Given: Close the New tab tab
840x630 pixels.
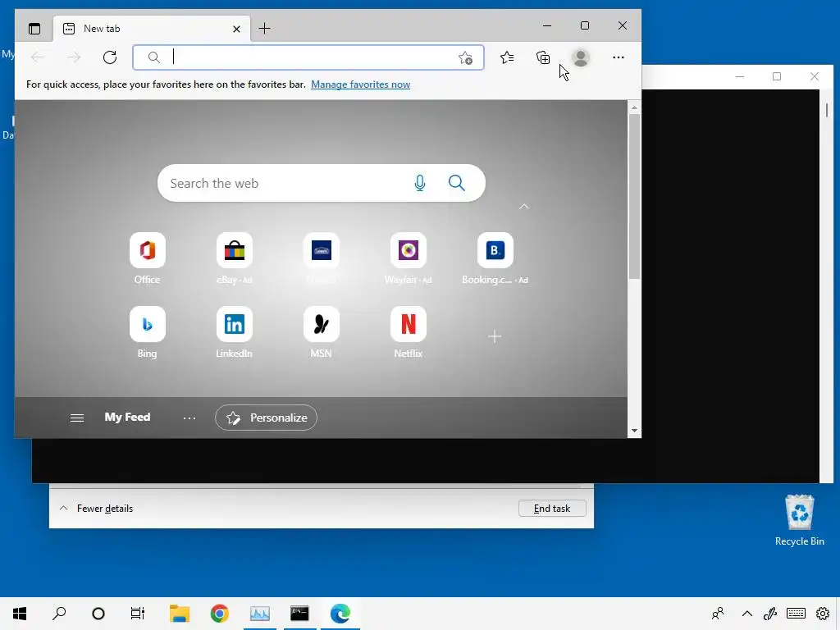Looking at the screenshot, I should (236, 29).
